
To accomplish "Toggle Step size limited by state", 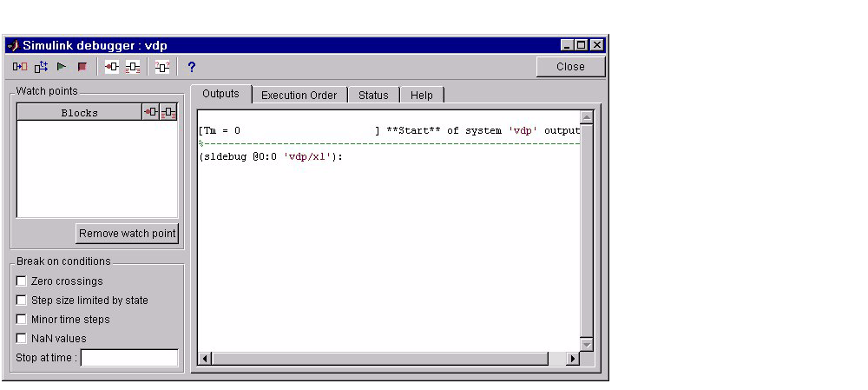I will click(21, 301).
